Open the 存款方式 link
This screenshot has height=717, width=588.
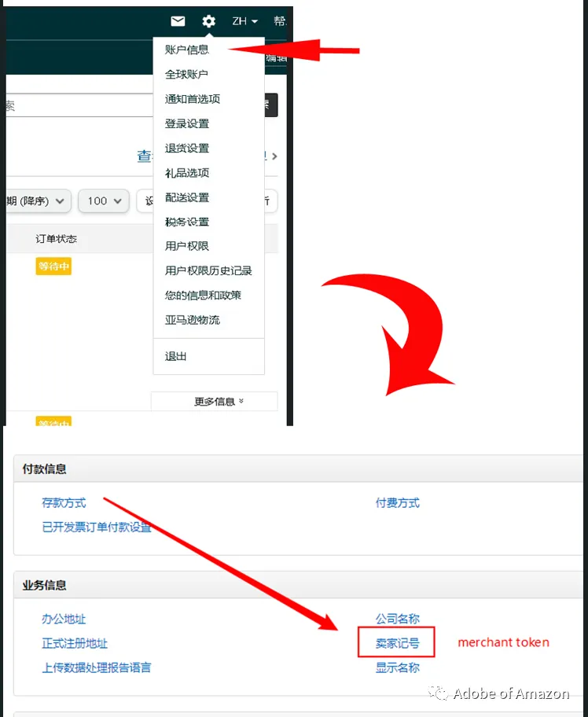coord(64,503)
